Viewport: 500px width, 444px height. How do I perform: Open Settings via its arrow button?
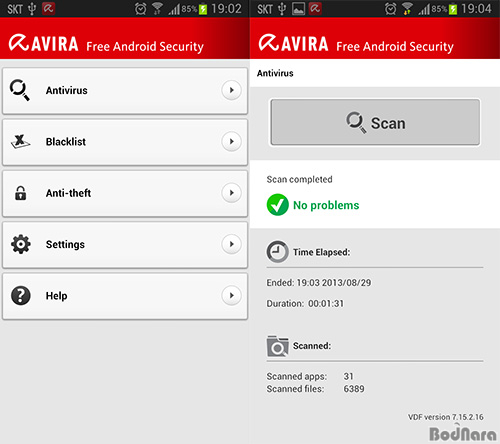point(231,244)
